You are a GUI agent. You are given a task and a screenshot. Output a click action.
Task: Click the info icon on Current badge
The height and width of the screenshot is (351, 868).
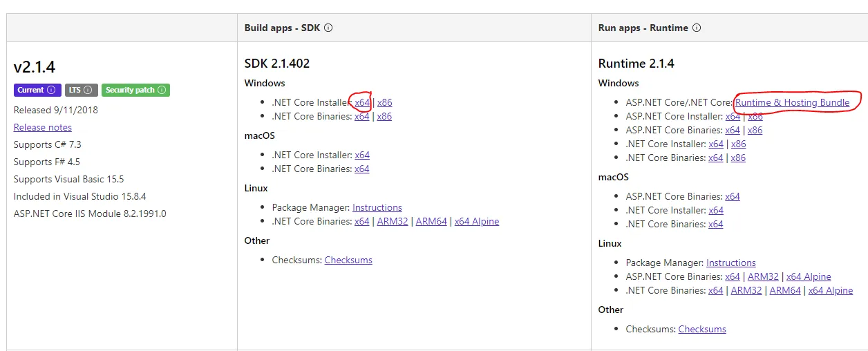pos(51,91)
